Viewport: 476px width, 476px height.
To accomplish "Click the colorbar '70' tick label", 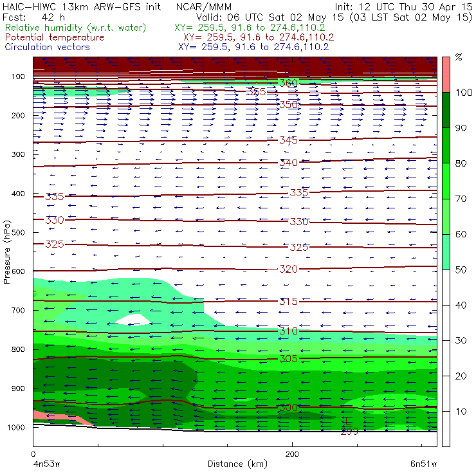I will point(461,199).
